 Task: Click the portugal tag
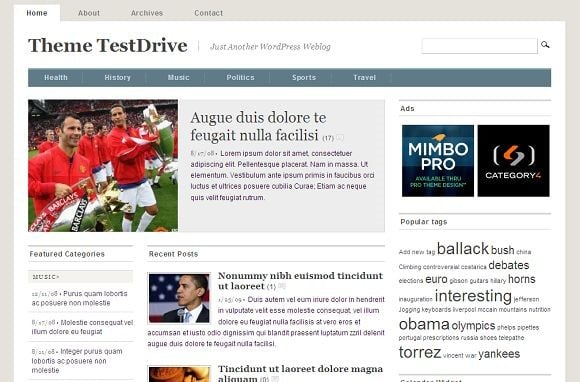click(x=410, y=338)
